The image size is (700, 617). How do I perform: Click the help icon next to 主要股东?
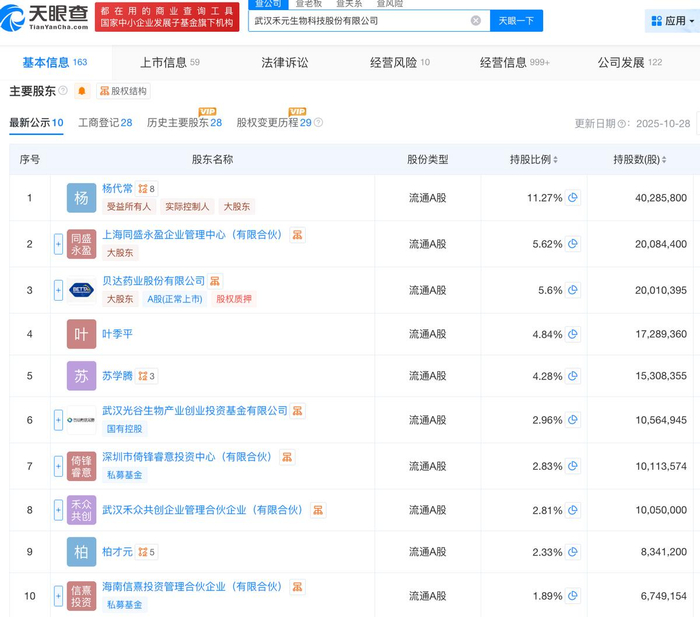(63, 91)
